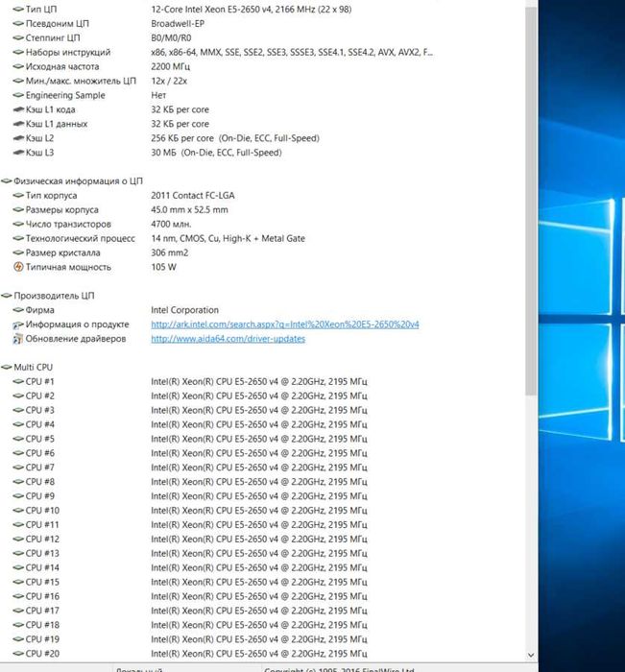Select the CPU #2 row
The width and height of the screenshot is (625, 672).
(190, 396)
